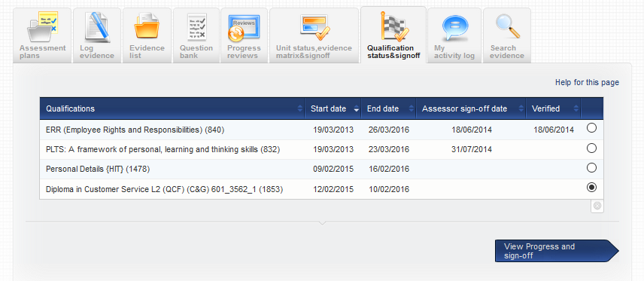Open Help for this page link

coord(587,82)
